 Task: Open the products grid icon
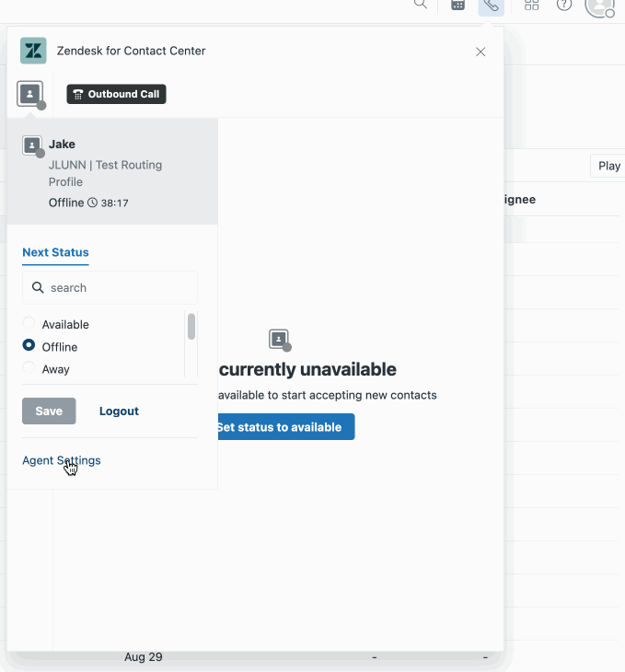[x=531, y=5]
